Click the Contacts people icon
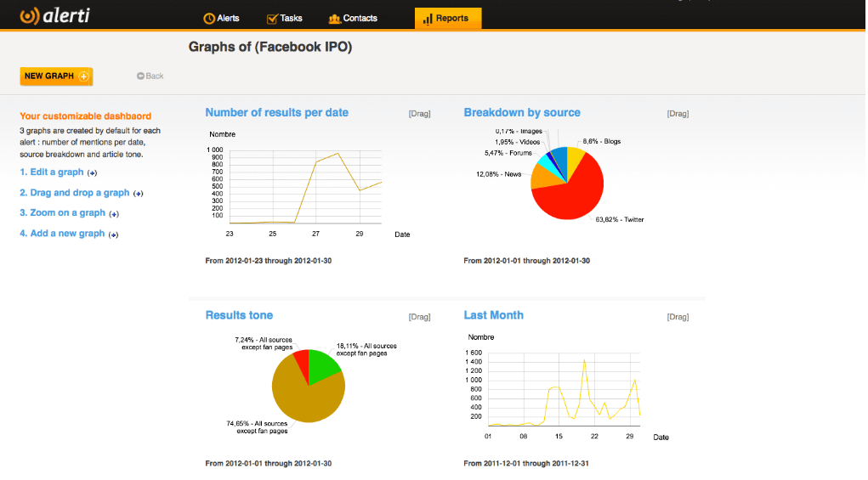 point(334,20)
